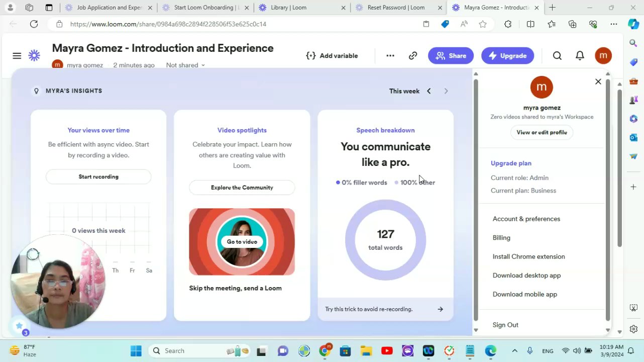
Task: Open Loom notifications bell
Action: point(580,56)
